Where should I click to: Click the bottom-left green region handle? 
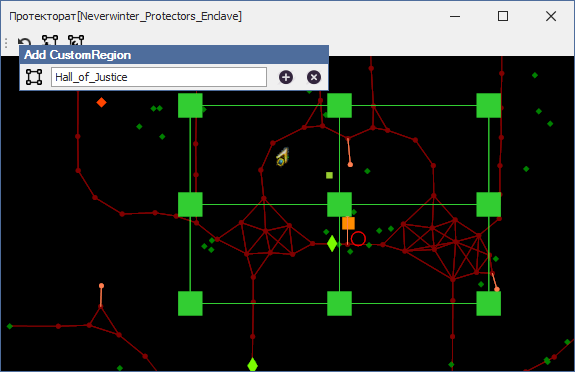click(190, 303)
